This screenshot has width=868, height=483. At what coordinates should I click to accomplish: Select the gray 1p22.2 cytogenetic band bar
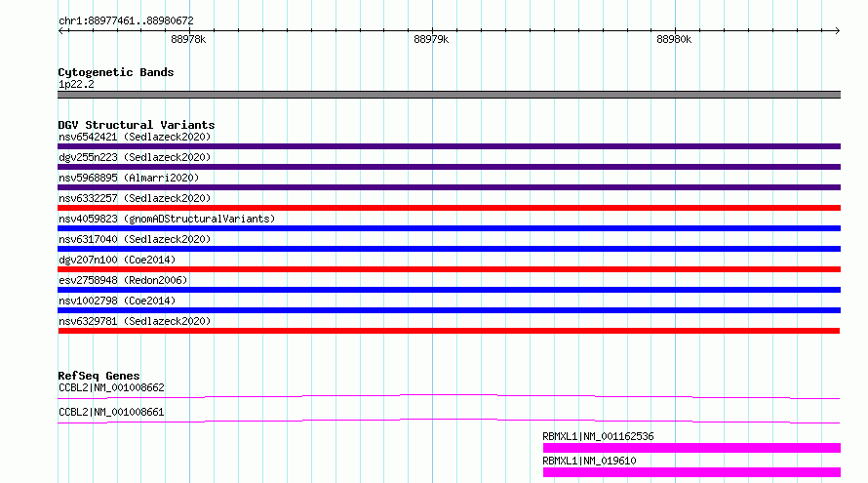coord(449,95)
